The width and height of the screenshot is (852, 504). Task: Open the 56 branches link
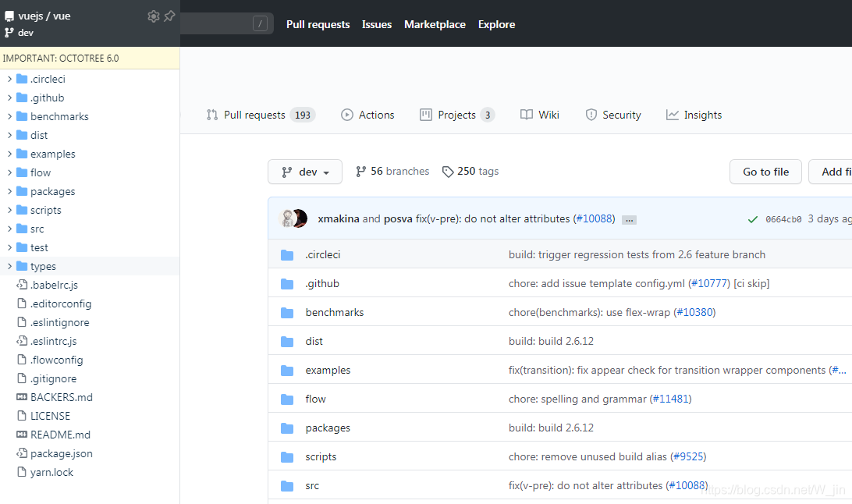[392, 172]
